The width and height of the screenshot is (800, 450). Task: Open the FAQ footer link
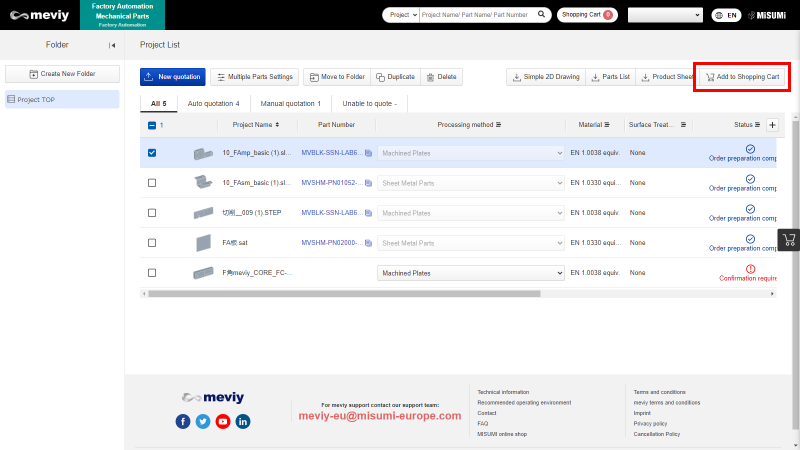[483, 423]
